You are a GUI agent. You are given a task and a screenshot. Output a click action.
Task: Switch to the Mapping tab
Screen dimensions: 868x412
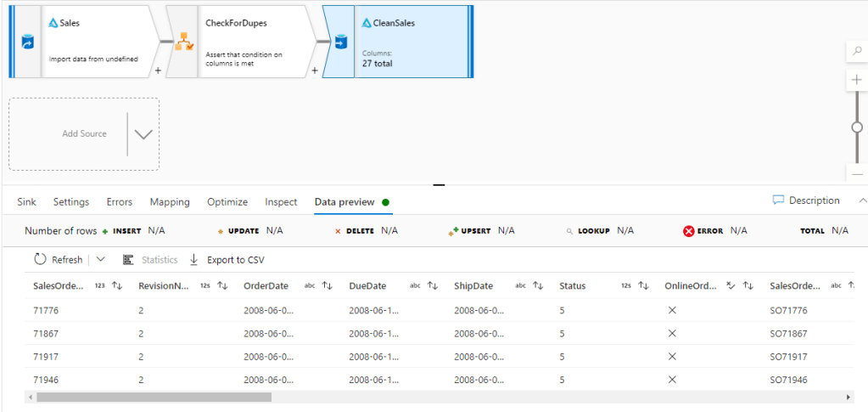pos(170,202)
